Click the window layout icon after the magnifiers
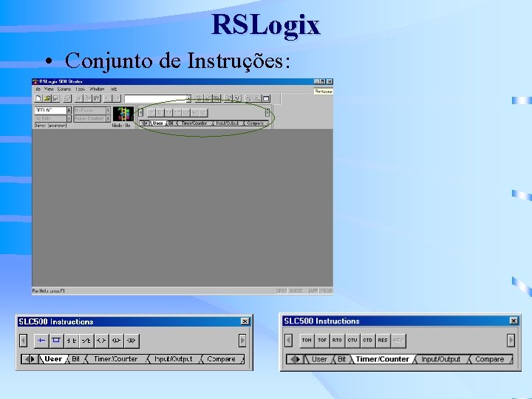532x399 pixels. click(x=266, y=98)
